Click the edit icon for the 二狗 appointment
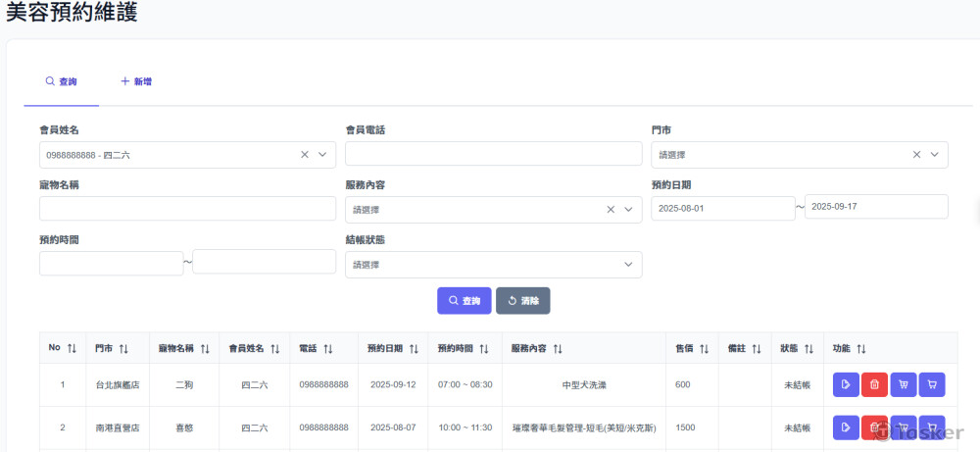Image resolution: width=980 pixels, height=452 pixels. point(845,385)
